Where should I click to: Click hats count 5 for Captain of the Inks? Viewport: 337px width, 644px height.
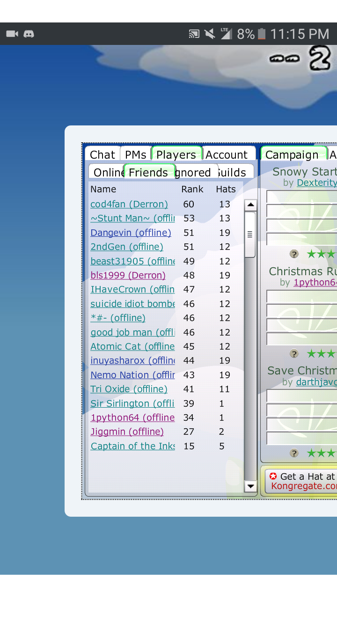(x=222, y=446)
